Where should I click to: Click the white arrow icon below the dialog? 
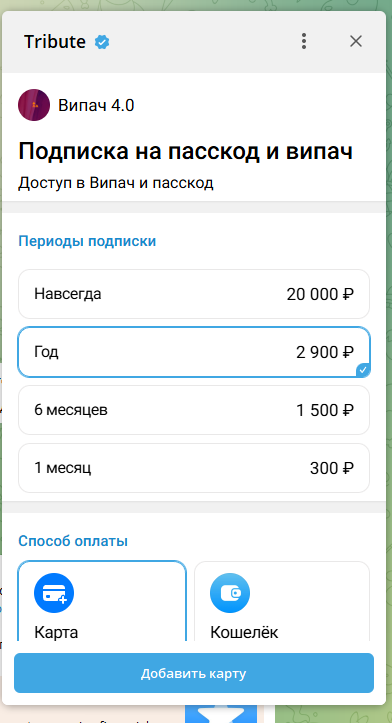pos(221,714)
